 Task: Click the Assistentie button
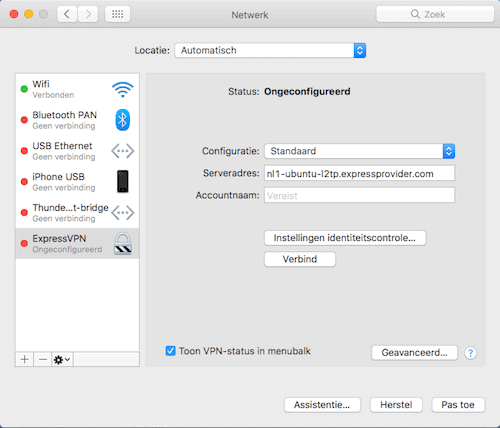(322, 405)
